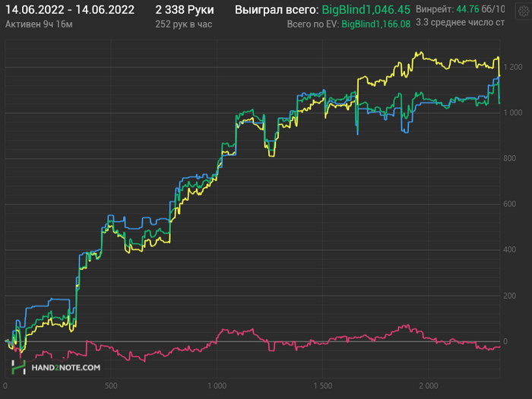Viewport: 532px width, 399px height.
Task: Click the BigBlind1,046.45 total winnings value
Action: point(366,10)
